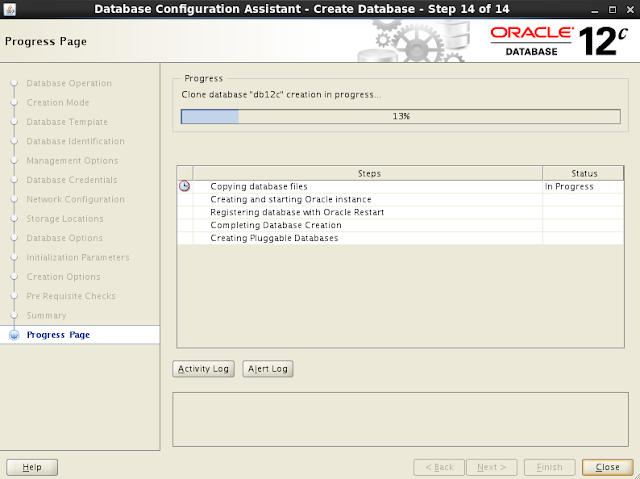The image size is (640, 479).
Task: Click the disabled Finish button
Action: 549,467
